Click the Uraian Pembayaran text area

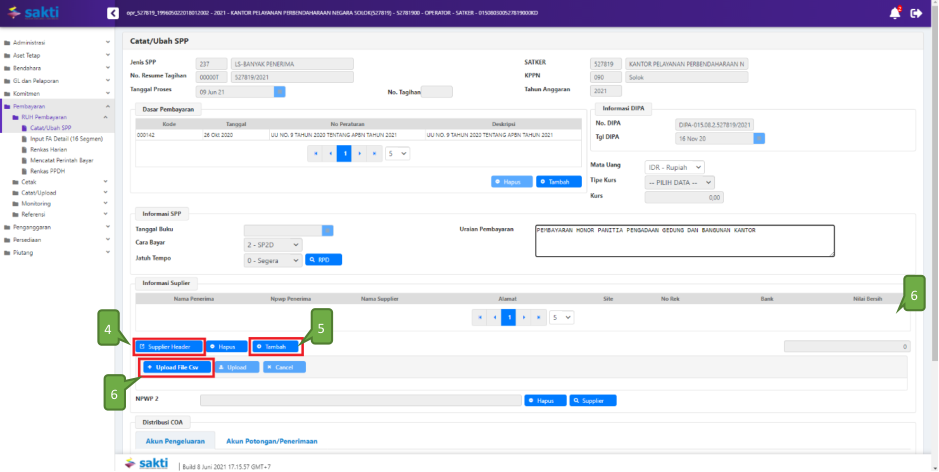pyautogui.click(x=684, y=240)
